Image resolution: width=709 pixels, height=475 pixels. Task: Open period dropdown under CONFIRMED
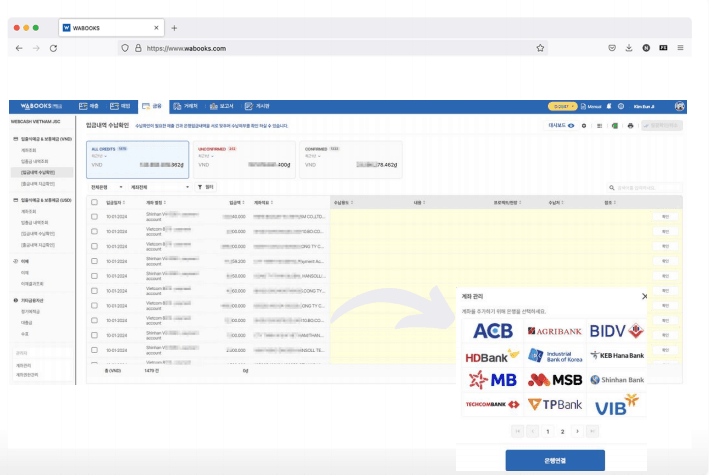click(x=312, y=156)
